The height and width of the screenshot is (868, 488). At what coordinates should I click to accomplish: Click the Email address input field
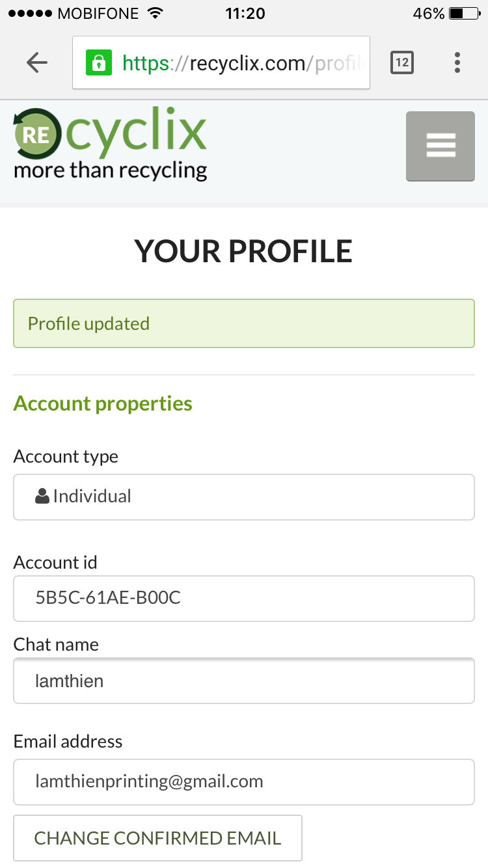tap(243, 781)
